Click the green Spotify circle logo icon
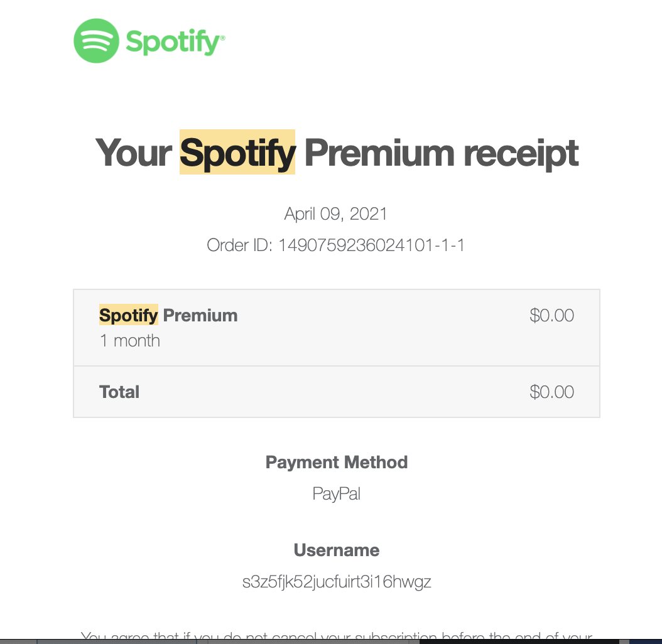The width and height of the screenshot is (662, 644). [96, 41]
